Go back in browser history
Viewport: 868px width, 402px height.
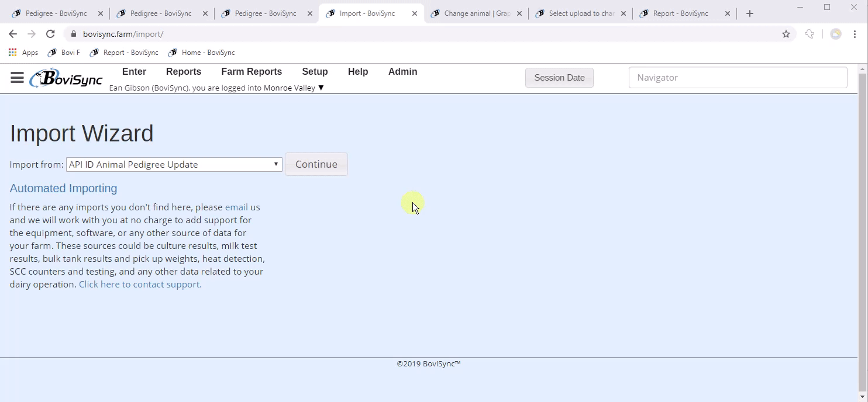[x=13, y=34]
